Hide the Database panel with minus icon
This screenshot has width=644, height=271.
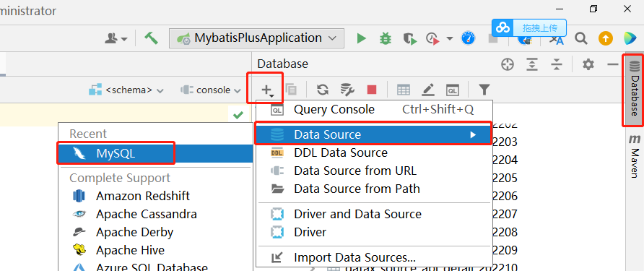pos(613,64)
